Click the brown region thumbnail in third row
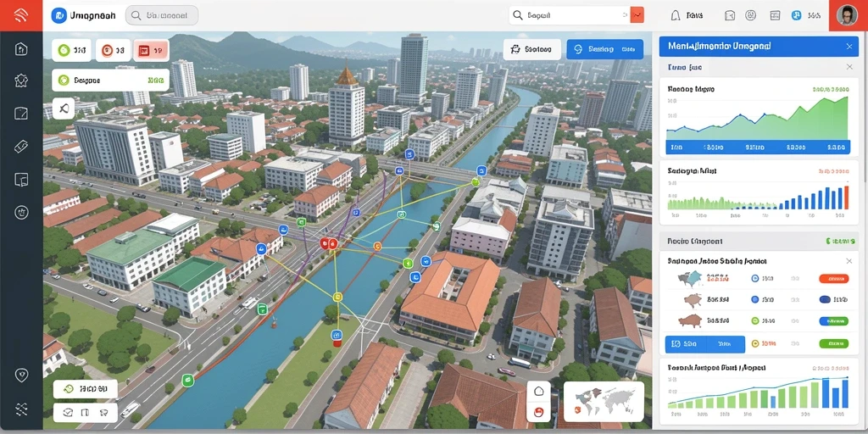The image size is (868, 434). click(690, 320)
